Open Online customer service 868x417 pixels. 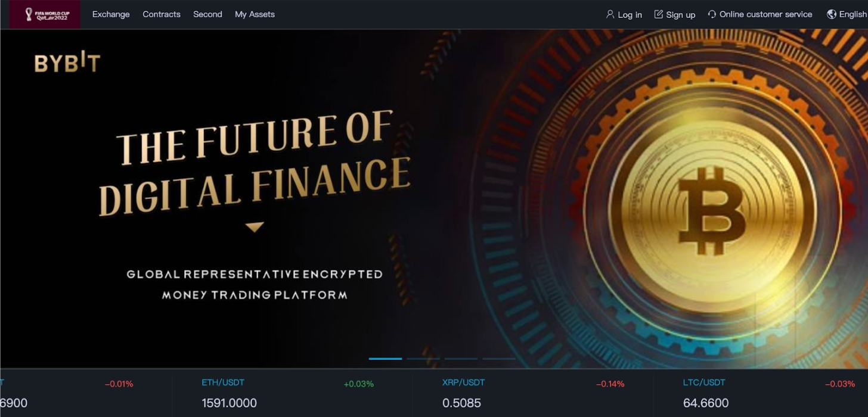[765, 14]
